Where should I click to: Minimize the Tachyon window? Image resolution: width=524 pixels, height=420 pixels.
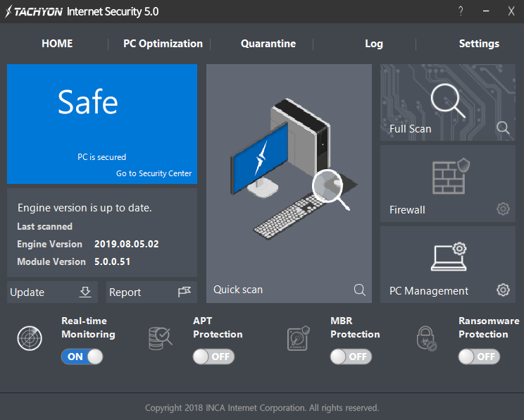pos(486,11)
